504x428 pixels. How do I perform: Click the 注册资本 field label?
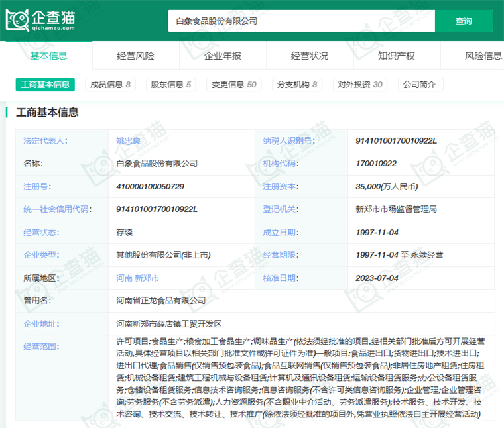pos(281,187)
